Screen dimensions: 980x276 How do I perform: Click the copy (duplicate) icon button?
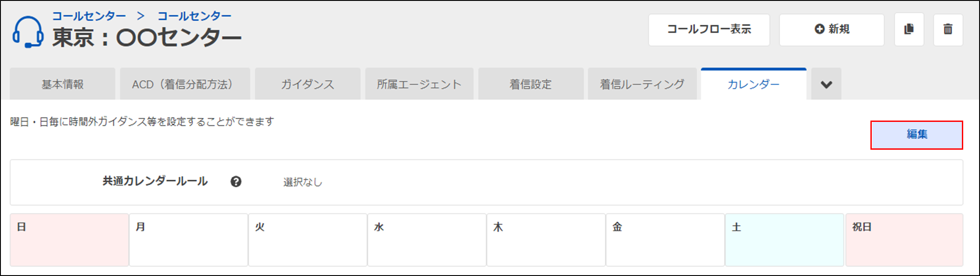coord(909,30)
